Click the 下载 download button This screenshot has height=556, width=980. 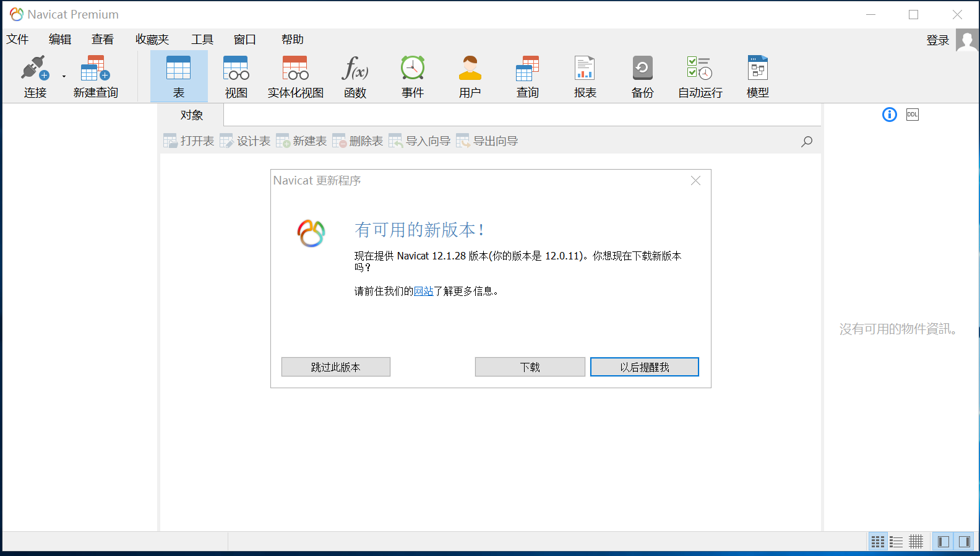(530, 367)
